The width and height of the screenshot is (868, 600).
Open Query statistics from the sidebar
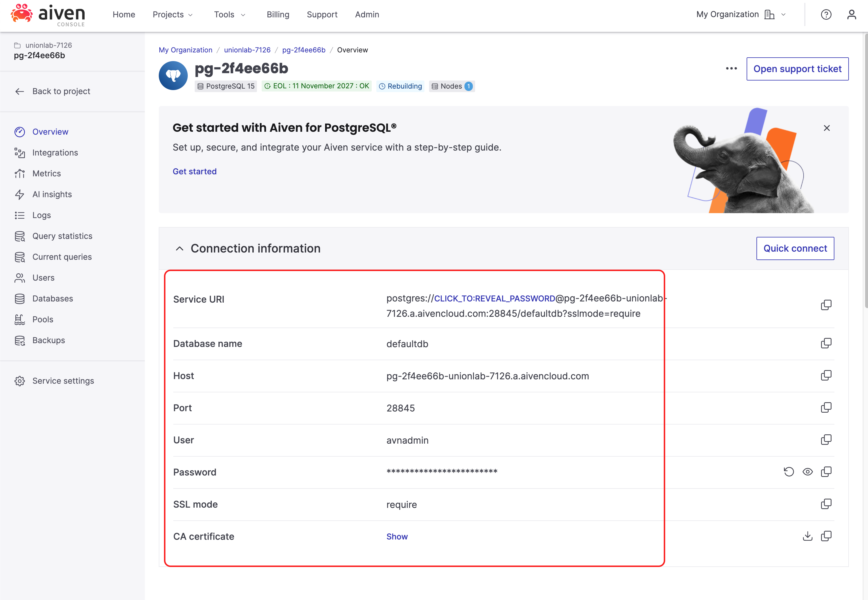click(62, 236)
